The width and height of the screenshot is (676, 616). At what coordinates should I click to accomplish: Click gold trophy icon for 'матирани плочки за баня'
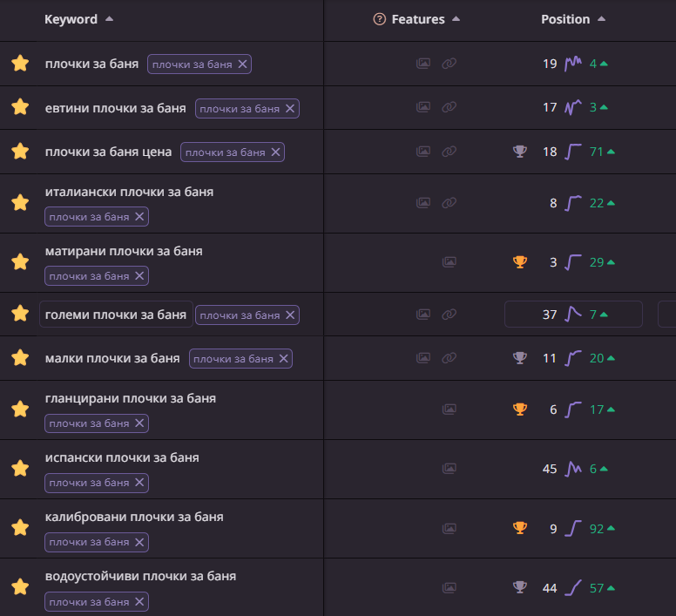(520, 261)
